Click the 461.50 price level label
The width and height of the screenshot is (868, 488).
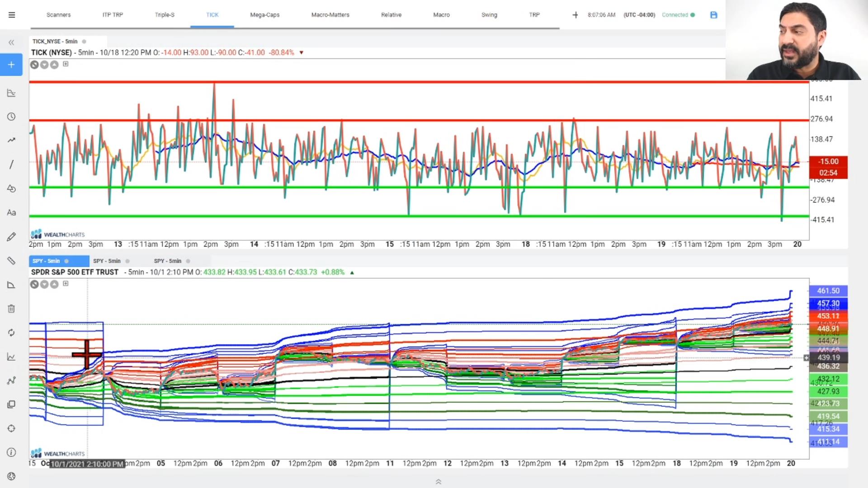pos(828,291)
